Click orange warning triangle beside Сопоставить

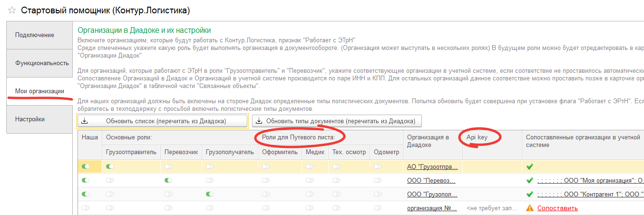tap(530, 208)
